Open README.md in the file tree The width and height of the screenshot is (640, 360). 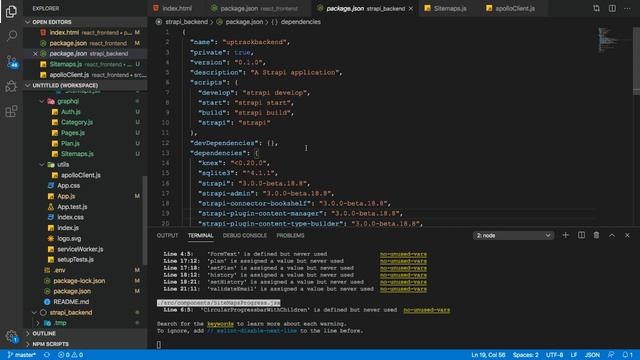click(x=71, y=302)
